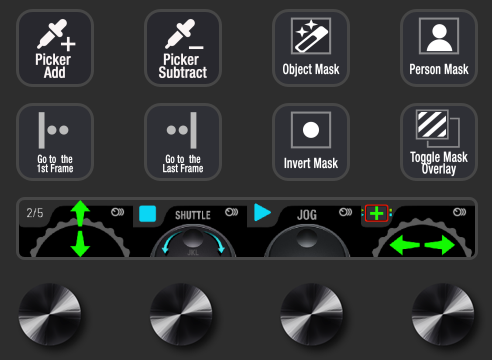Viewport: 492px width, 360px height.
Task: Click the red-bordered green plus icon
Action: coord(377,213)
